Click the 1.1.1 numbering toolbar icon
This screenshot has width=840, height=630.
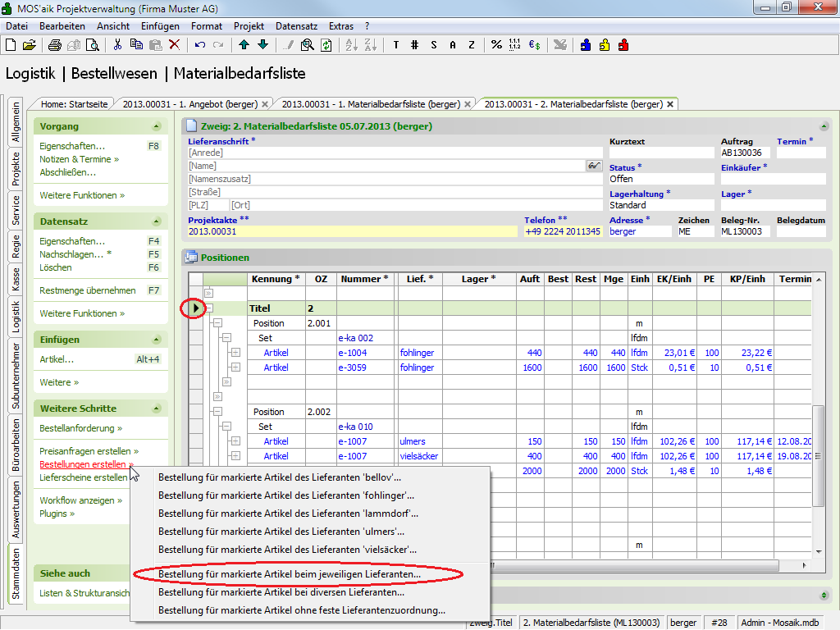(515, 45)
